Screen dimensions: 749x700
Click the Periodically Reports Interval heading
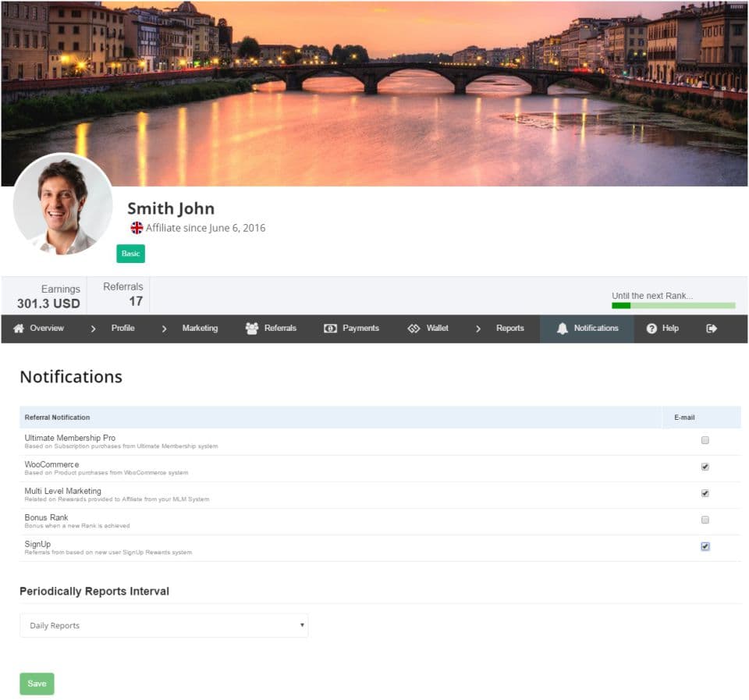pos(94,592)
